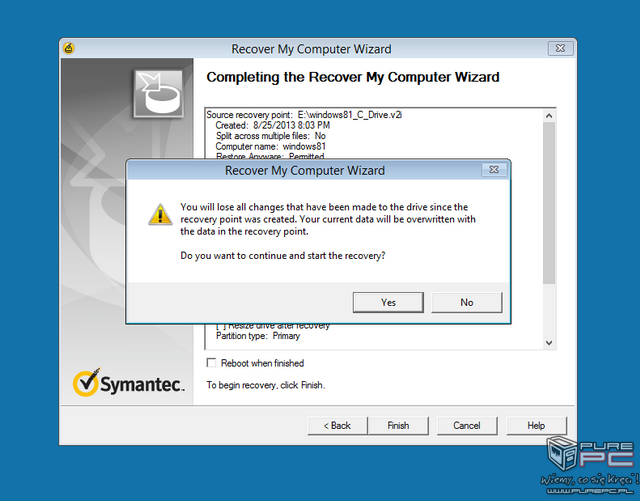Image resolution: width=640 pixels, height=501 pixels.
Task: Close the main wizard window
Action: pos(560,48)
